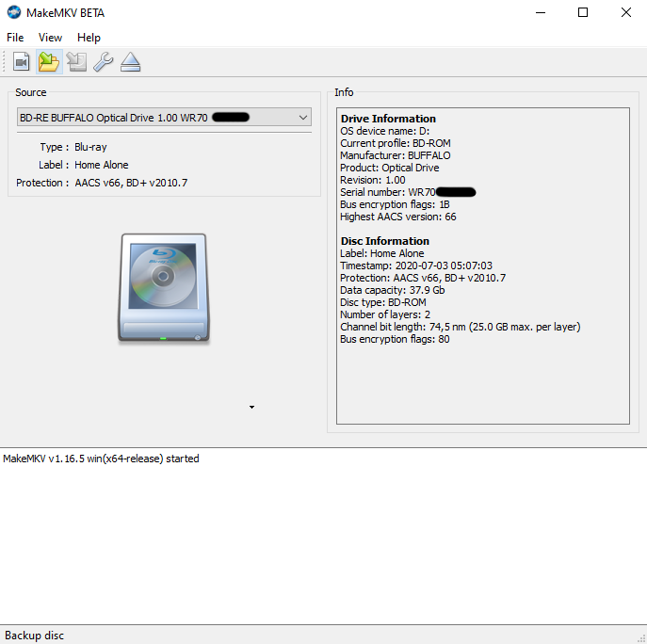Select 'Bus encryption flags: 80' line
647x644 pixels.
pos(395,339)
